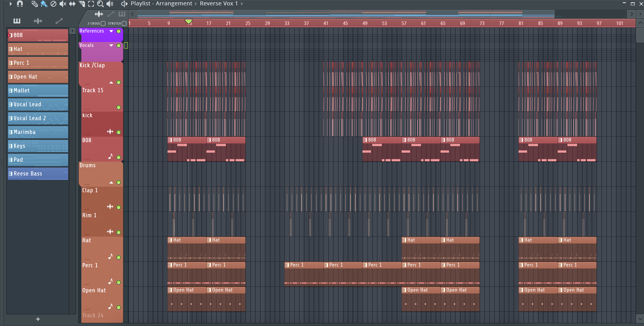Open Arrangement breadcrumb dropdown
This screenshot has height=326, width=644.
point(196,4)
